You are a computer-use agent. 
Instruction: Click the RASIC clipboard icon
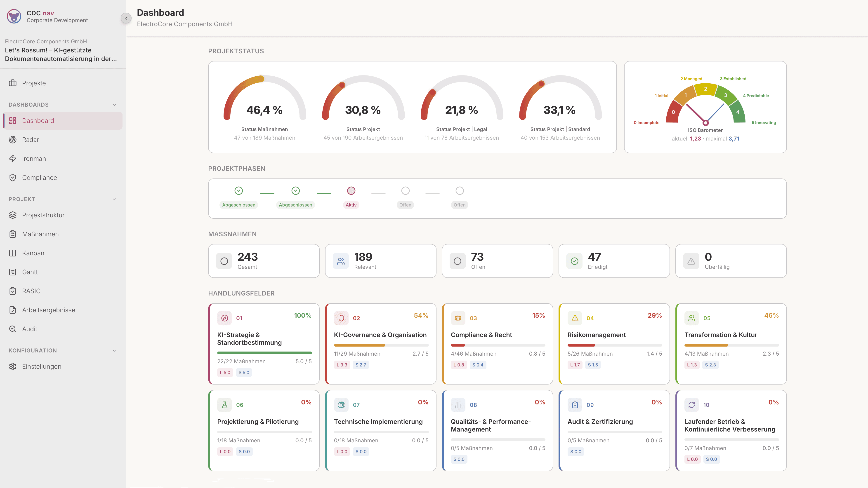(12, 291)
